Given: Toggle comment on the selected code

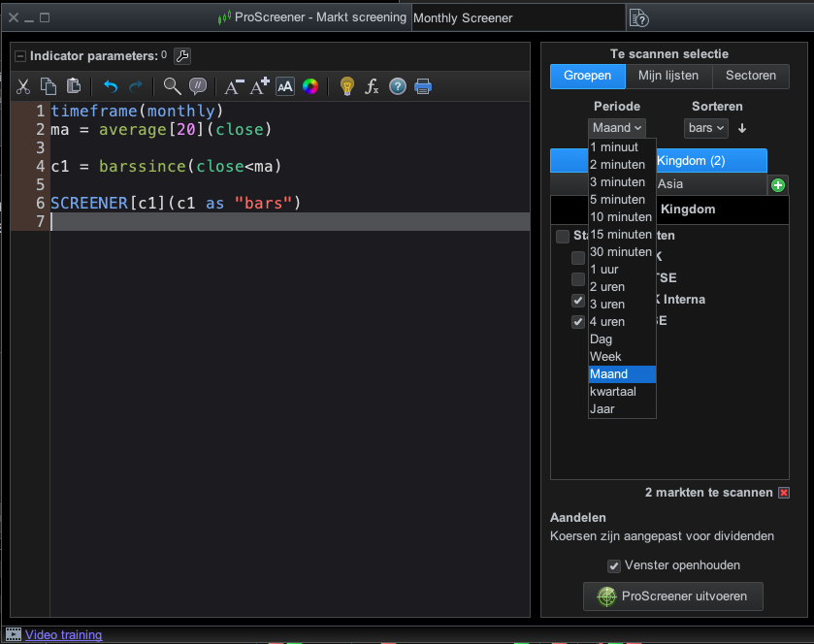Looking at the screenshot, I should [197, 87].
